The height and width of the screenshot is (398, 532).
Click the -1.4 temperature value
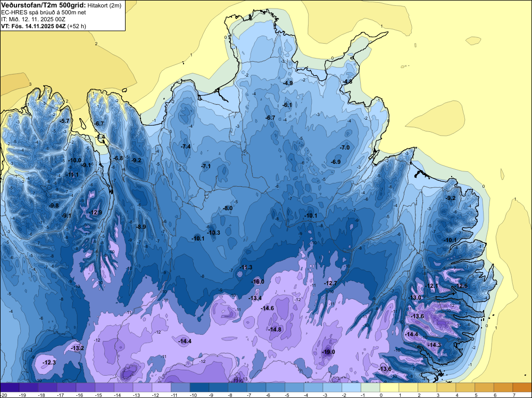pos(101,137)
